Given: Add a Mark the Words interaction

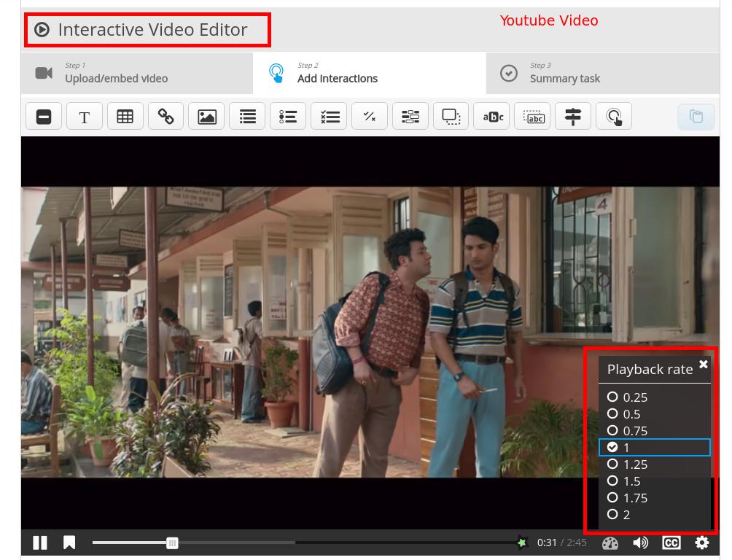Looking at the screenshot, I should point(492,116).
